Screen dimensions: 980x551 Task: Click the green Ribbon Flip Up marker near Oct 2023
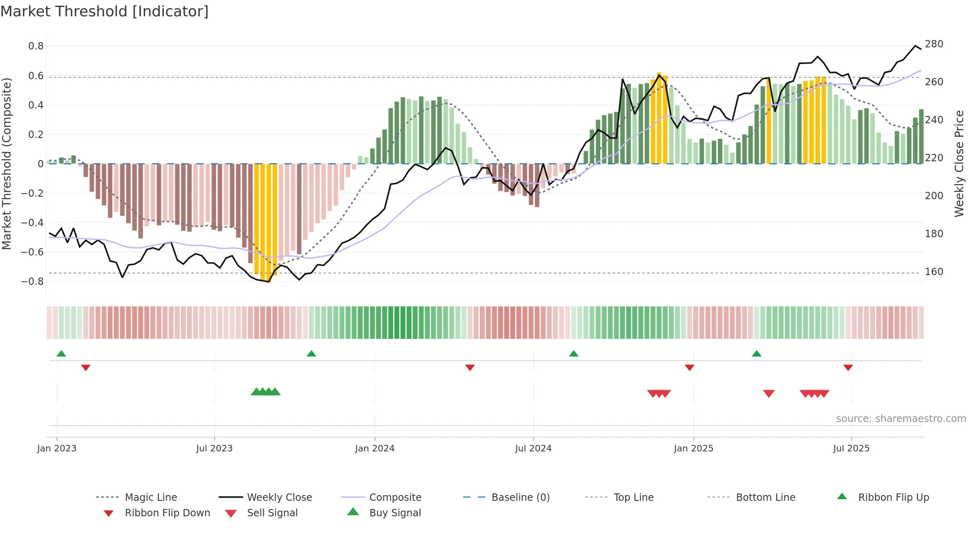coord(311,353)
